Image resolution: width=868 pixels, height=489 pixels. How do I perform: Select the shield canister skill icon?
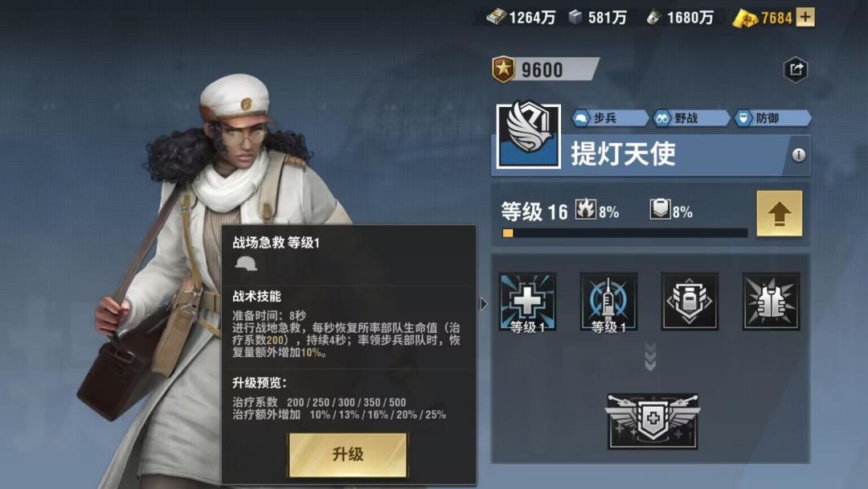(x=690, y=302)
